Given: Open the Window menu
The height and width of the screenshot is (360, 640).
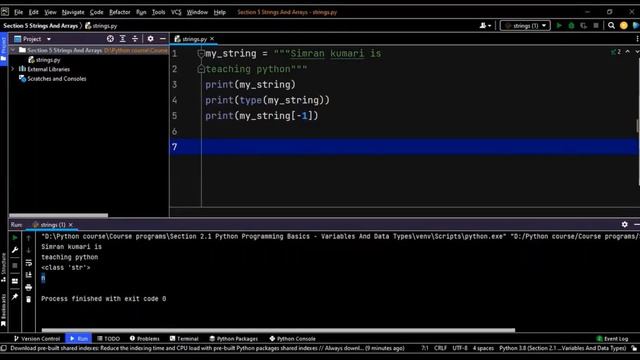Looking at the screenshot, I should tap(197, 12).
